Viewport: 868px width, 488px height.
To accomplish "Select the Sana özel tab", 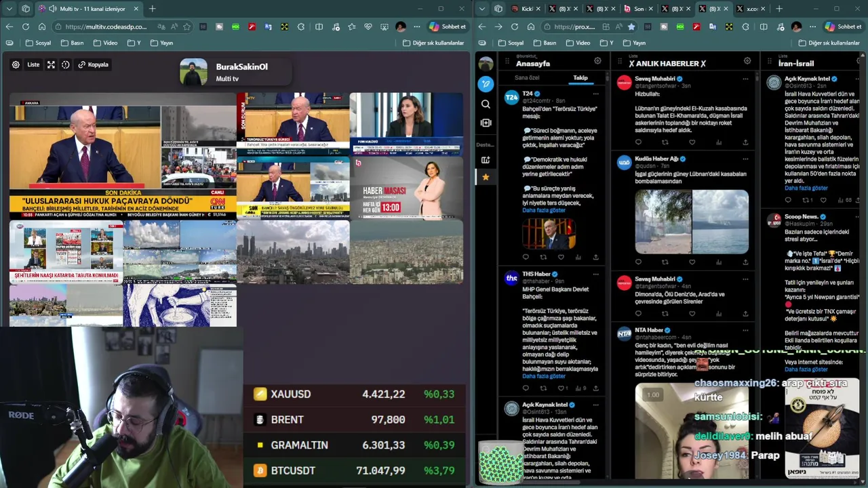I will tap(527, 78).
